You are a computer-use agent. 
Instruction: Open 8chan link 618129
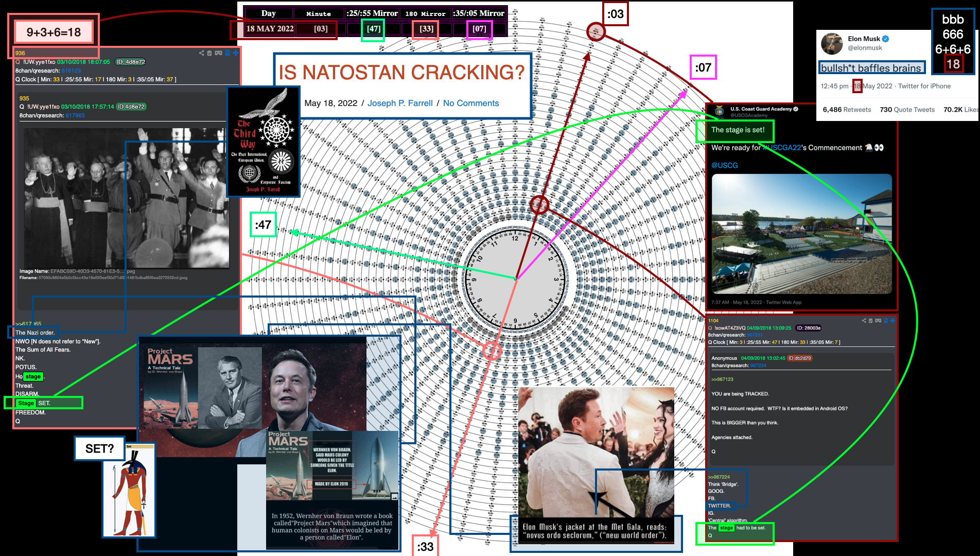pos(71,71)
